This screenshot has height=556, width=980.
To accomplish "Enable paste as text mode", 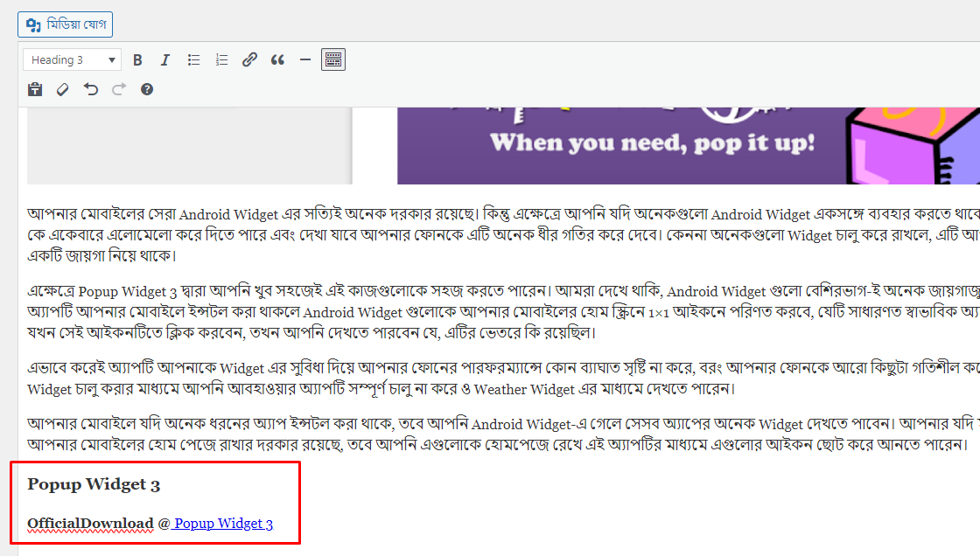I will coord(34,88).
